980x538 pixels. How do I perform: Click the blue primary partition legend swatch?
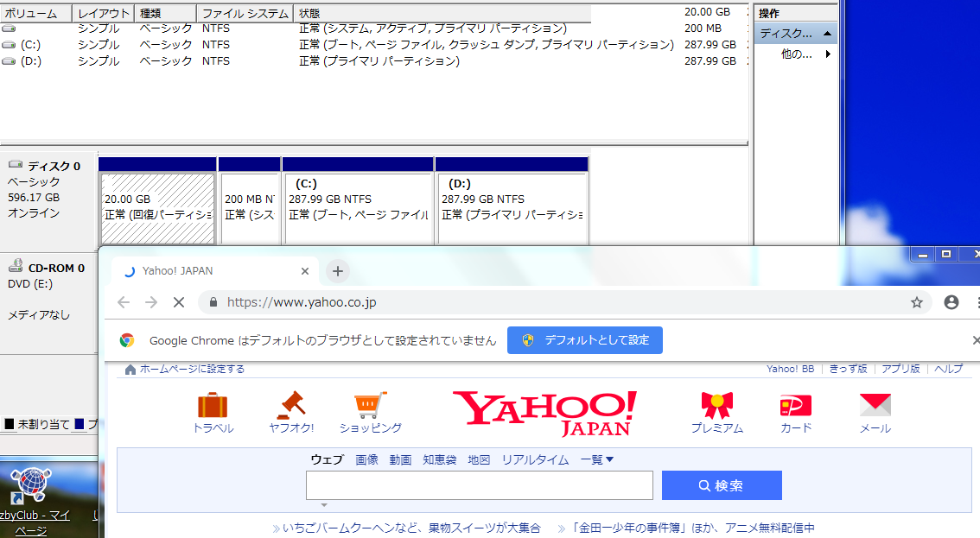(x=80, y=424)
